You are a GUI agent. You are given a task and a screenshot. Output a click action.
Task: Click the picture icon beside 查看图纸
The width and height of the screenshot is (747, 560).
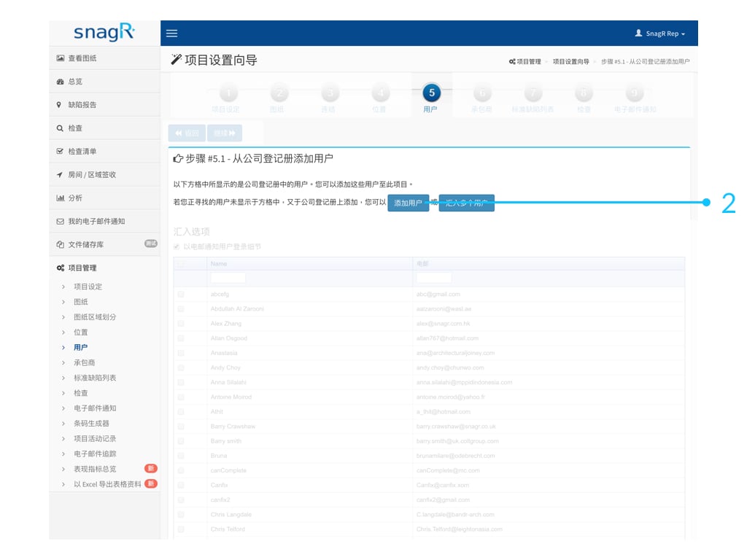(60, 58)
